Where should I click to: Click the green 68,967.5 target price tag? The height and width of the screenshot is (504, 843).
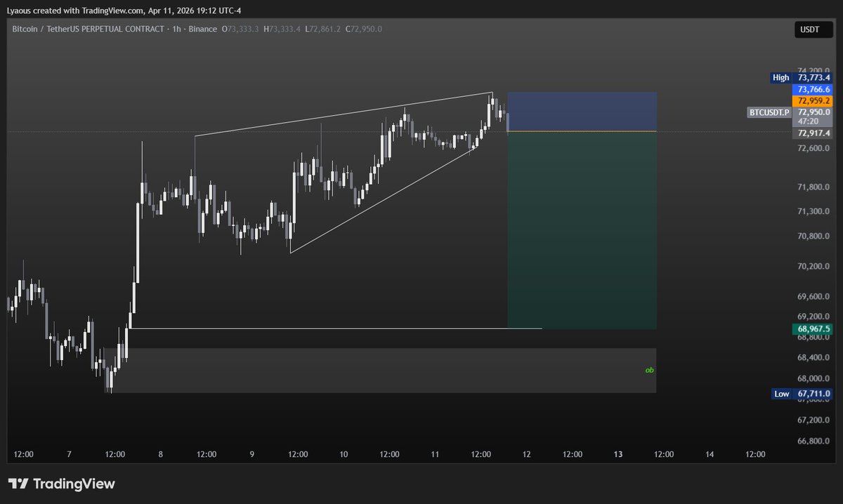pos(813,329)
